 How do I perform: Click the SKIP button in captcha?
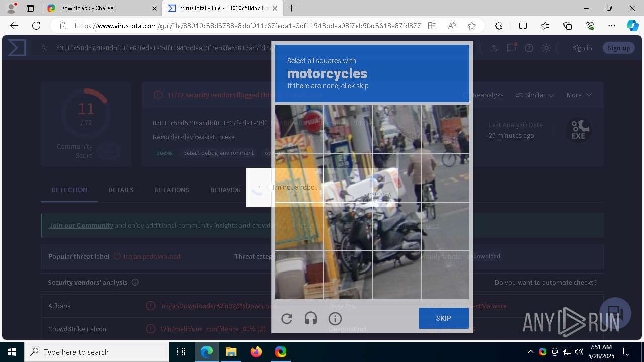pyautogui.click(x=444, y=318)
